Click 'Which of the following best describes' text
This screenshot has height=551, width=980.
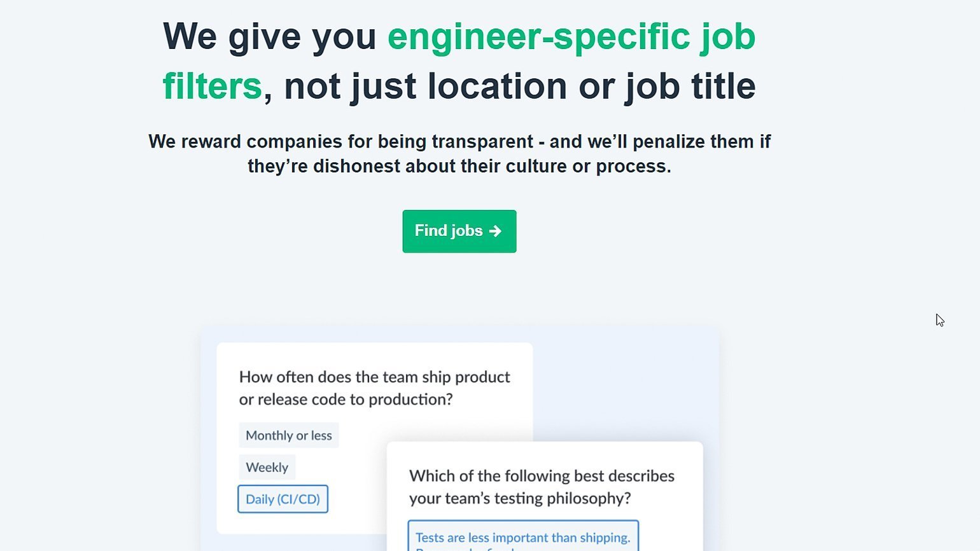[542, 476]
